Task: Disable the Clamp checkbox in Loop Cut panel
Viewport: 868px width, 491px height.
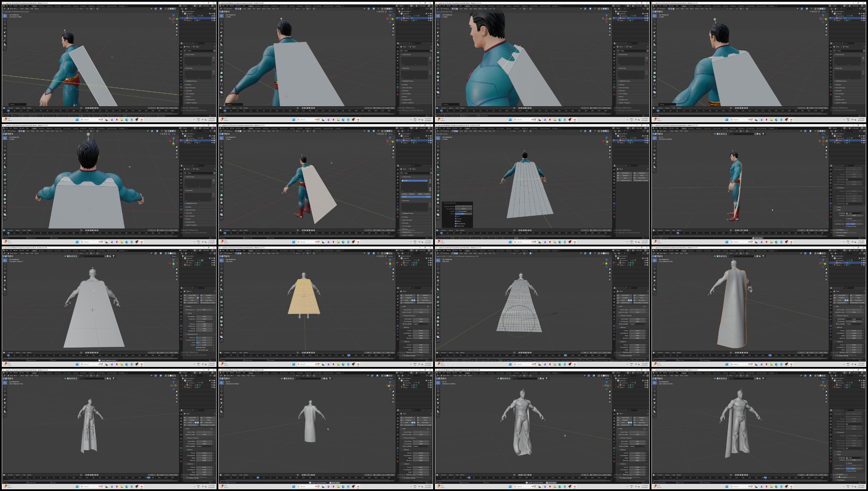Action: tap(456, 221)
